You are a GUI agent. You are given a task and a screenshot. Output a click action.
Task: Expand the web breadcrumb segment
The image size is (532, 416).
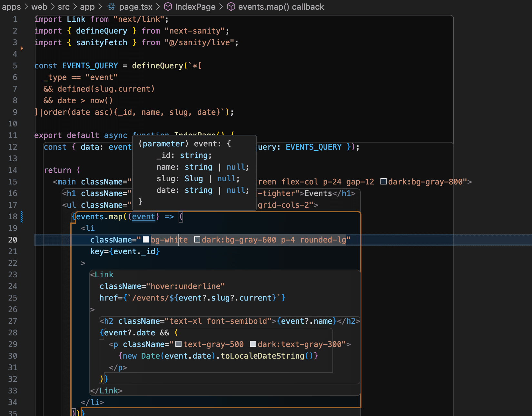click(39, 7)
